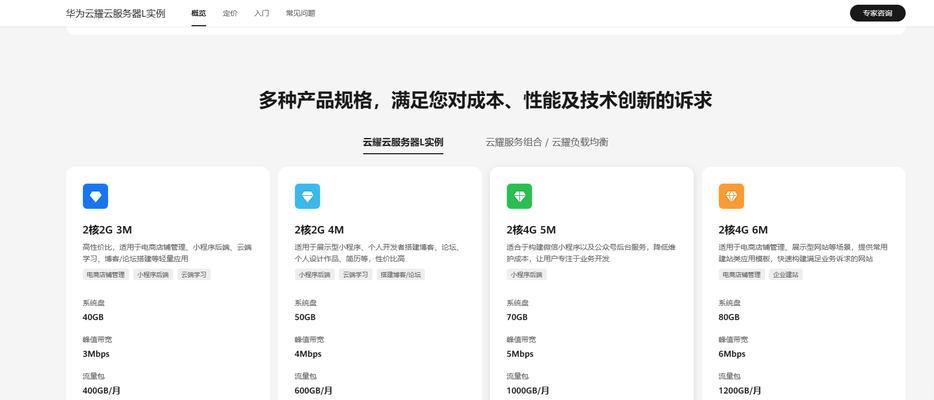Switch to the 定价 tab
The width and height of the screenshot is (934, 400).
pyautogui.click(x=230, y=13)
